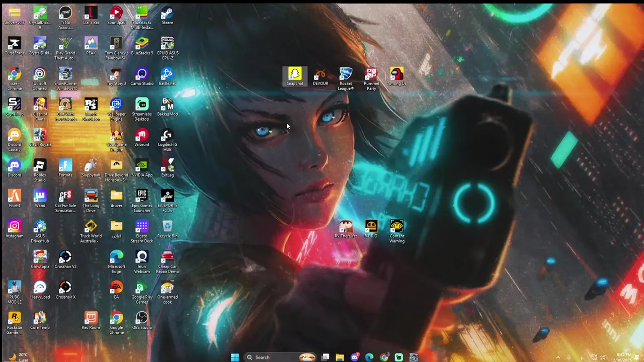Select the FiveM desktop icon
Image resolution: width=644 pixels, height=362 pixels.
(14, 199)
